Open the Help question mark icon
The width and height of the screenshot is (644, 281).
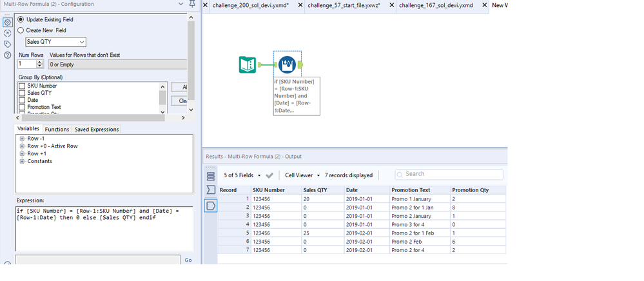click(7, 55)
